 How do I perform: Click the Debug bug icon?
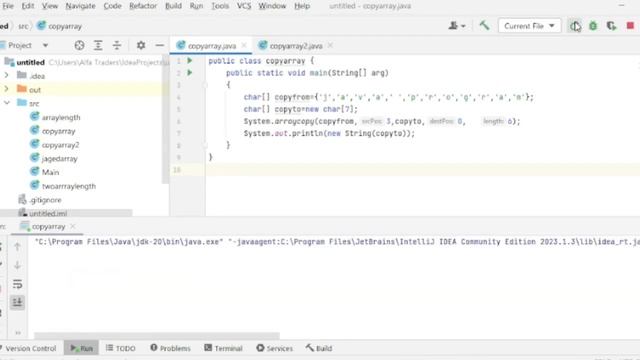point(593,26)
